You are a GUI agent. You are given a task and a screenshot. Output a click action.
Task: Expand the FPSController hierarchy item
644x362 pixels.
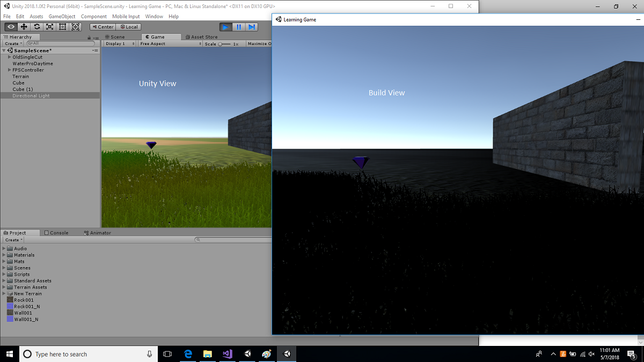pyautogui.click(x=10, y=70)
